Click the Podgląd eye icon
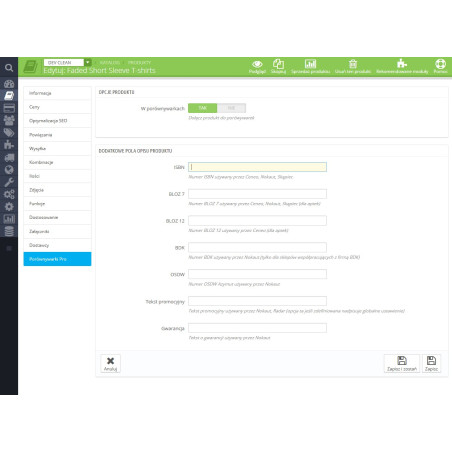 tap(257, 64)
